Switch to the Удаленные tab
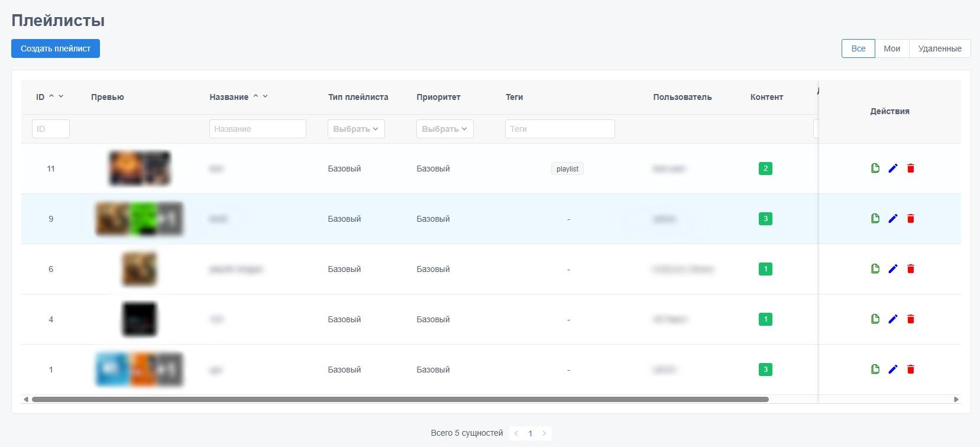Viewport: 980px width, 447px height. click(x=940, y=48)
